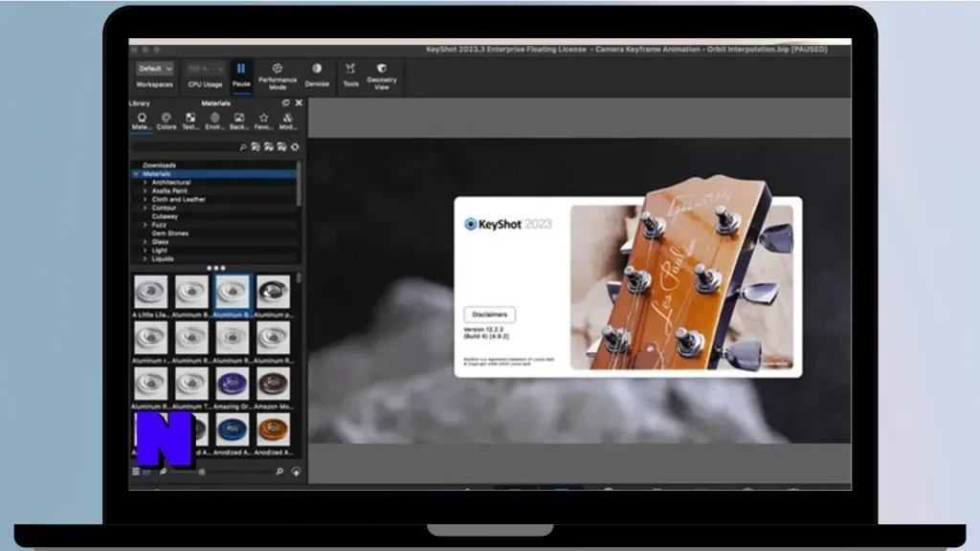
Task: Undock the Library panel with float icon
Action: point(285,103)
